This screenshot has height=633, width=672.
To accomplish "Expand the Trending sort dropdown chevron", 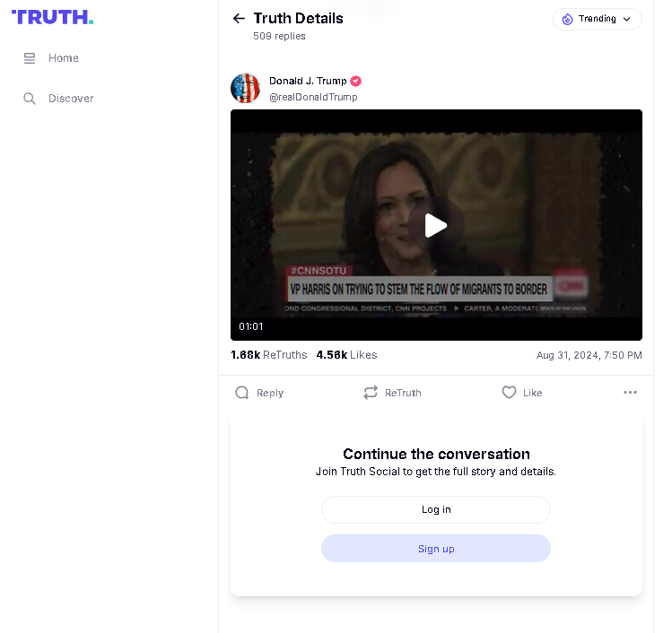I will [x=626, y=19].
